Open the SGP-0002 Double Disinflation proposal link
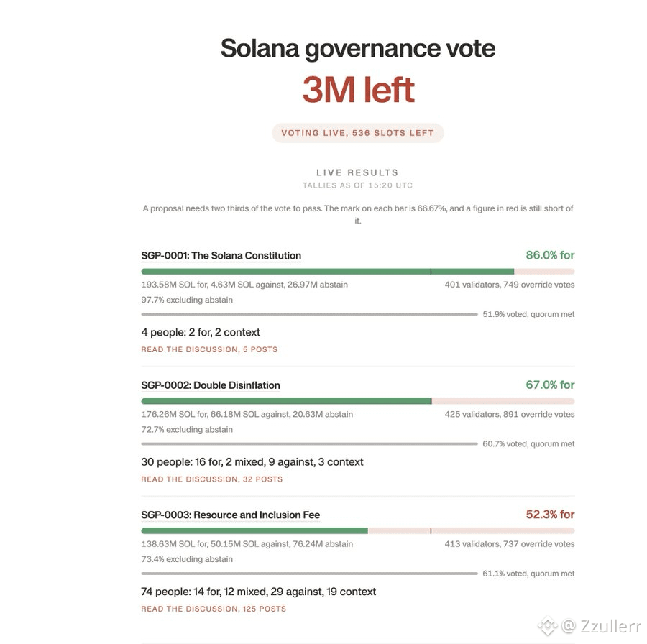Image resolution: width=647 pixels, height=644 pixels. click(x=211, y=385)
